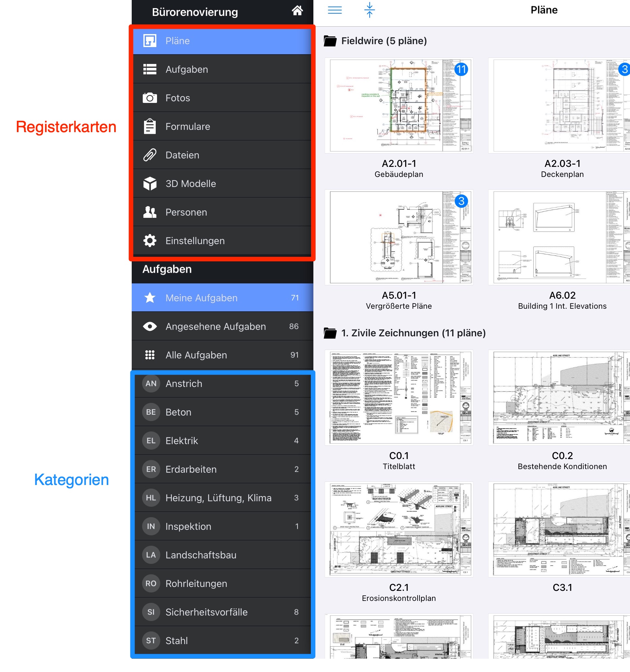
Task: Select the Formulare clipboard icon
Action: [x=150, y=126]
